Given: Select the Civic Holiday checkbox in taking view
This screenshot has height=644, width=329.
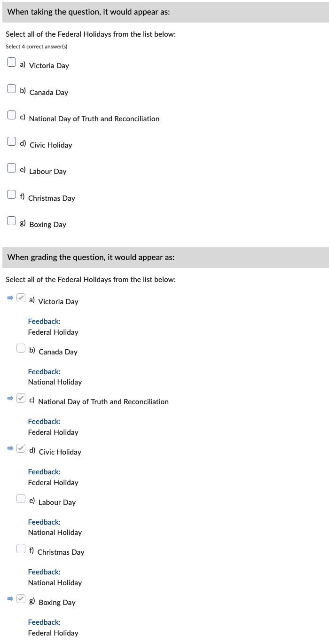Looking at the screenshot, I should (x=11, y=141).
